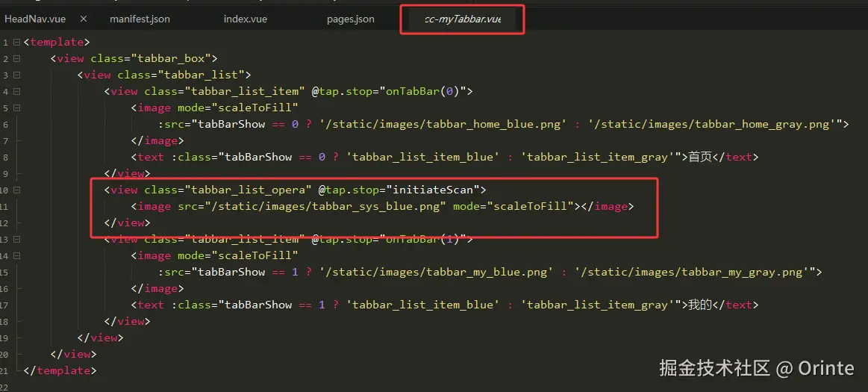Screen dimensions: 868x392
Task: Click "tabbar_list_opera" class value
Action: (248, 190)
